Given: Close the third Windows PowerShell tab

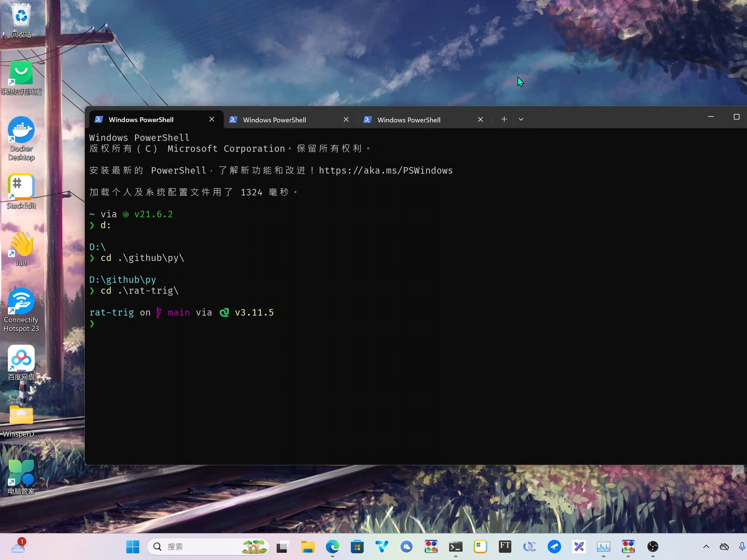Looking at the screenshot, I should [x=480, y=120].
